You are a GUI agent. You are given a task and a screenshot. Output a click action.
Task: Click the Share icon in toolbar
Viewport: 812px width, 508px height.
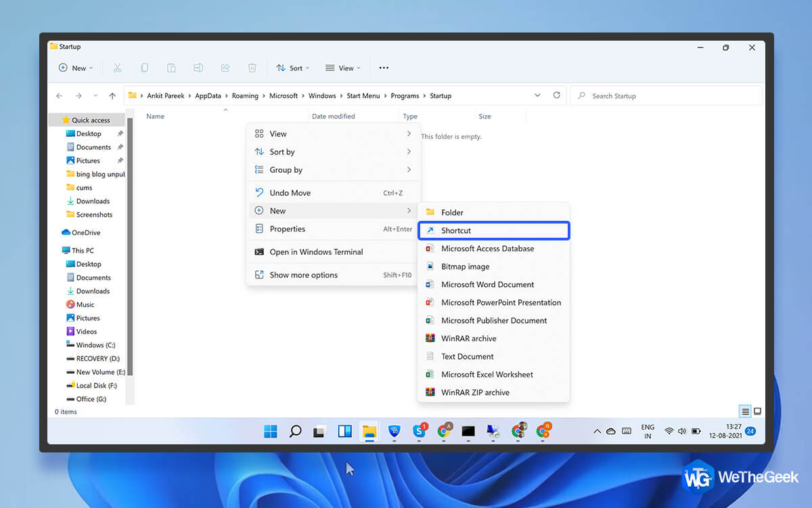(225, 68)
